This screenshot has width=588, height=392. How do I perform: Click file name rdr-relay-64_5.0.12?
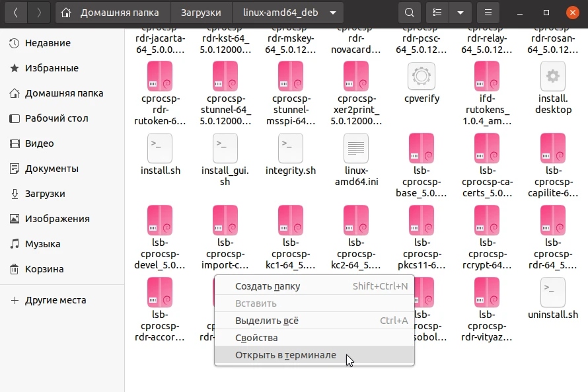[x=487, y=41]
